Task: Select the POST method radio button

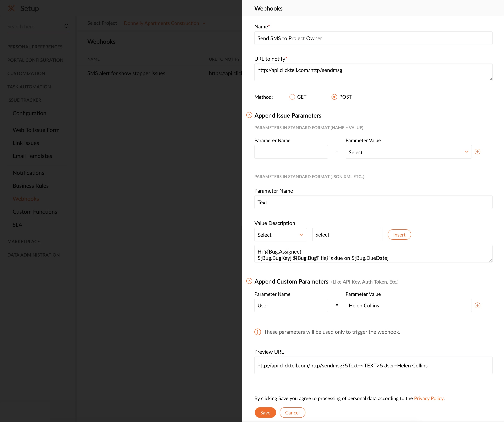Action: (334, 97)
